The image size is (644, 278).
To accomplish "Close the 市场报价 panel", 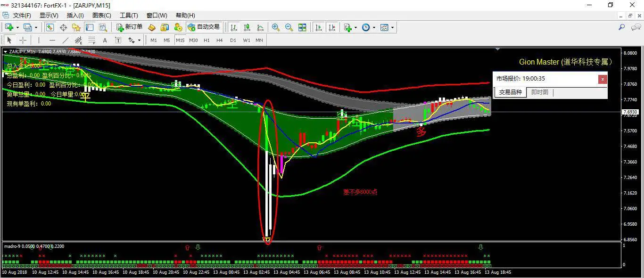I will coord(603,79).
